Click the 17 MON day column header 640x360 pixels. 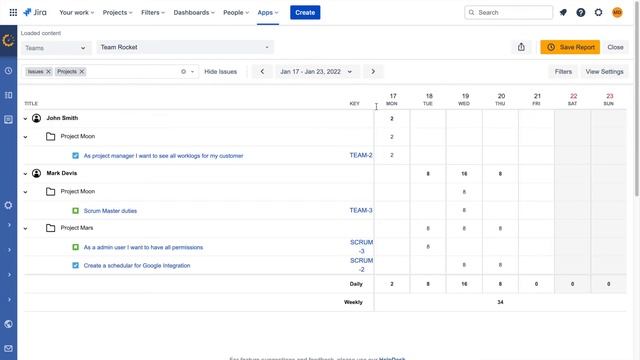(392, 99)
